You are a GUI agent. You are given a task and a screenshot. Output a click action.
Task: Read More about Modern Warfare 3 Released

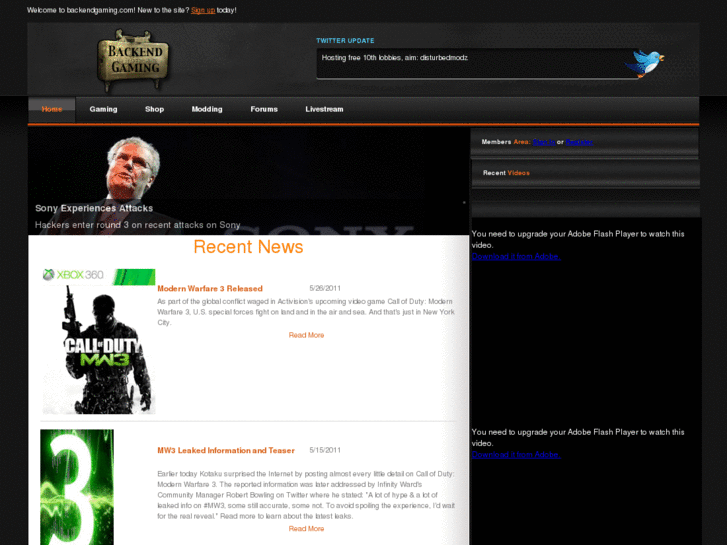(306, 335)
